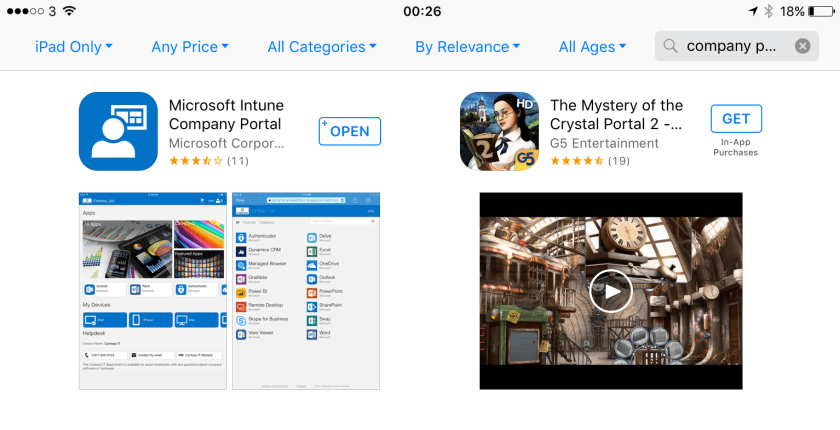
Task: Open the All Categories filter dropdown
Action: pyautogui.click(x=322, y=46)
